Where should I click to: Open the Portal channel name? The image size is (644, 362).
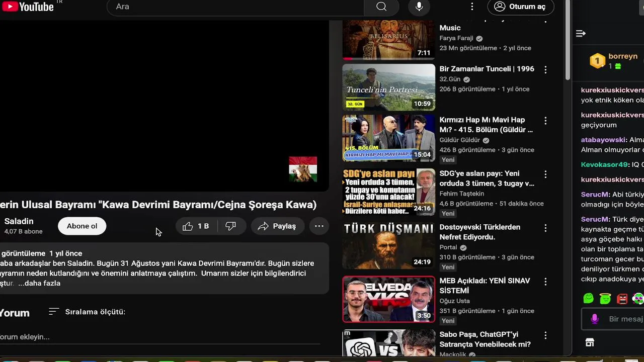(448, 247)
